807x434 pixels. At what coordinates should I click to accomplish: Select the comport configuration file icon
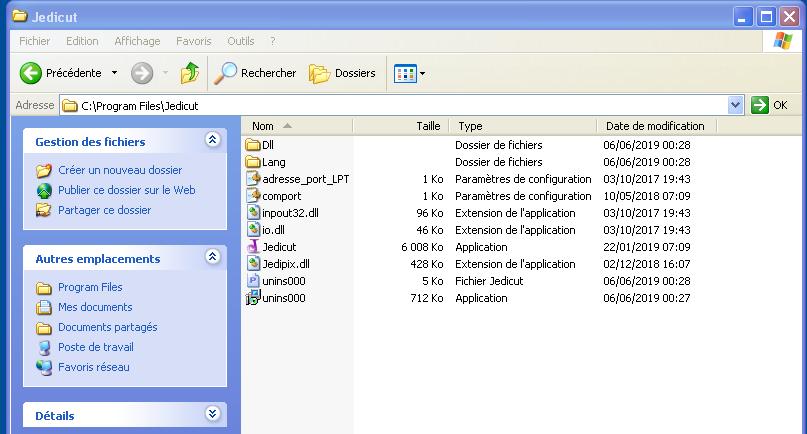(253, 196)
